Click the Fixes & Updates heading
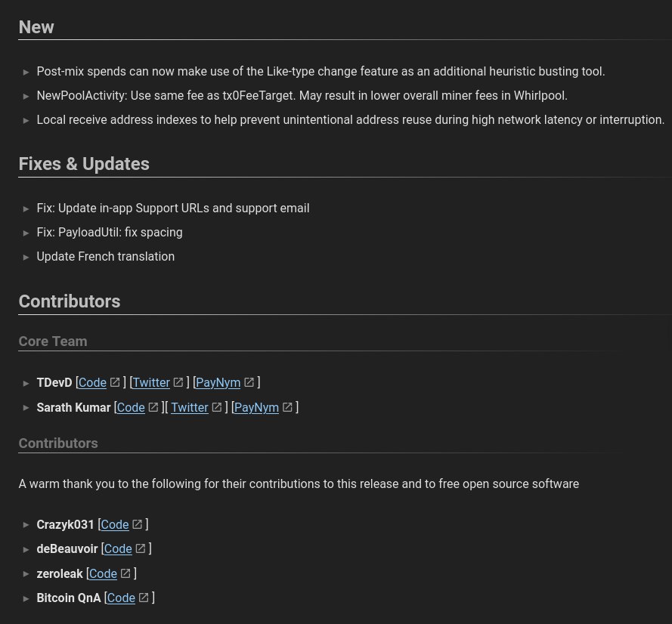672x624 pixels. coord(84,164)
